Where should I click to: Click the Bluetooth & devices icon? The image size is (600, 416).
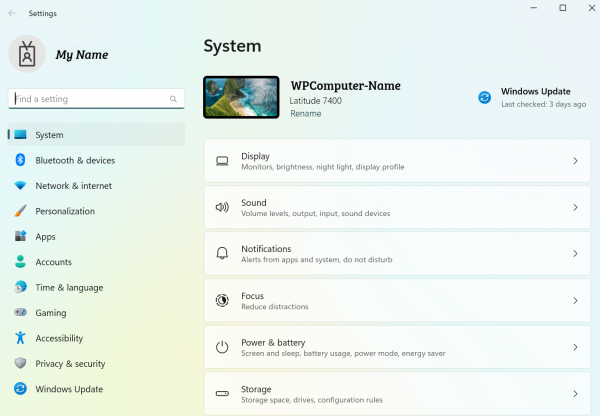[20, 160]
